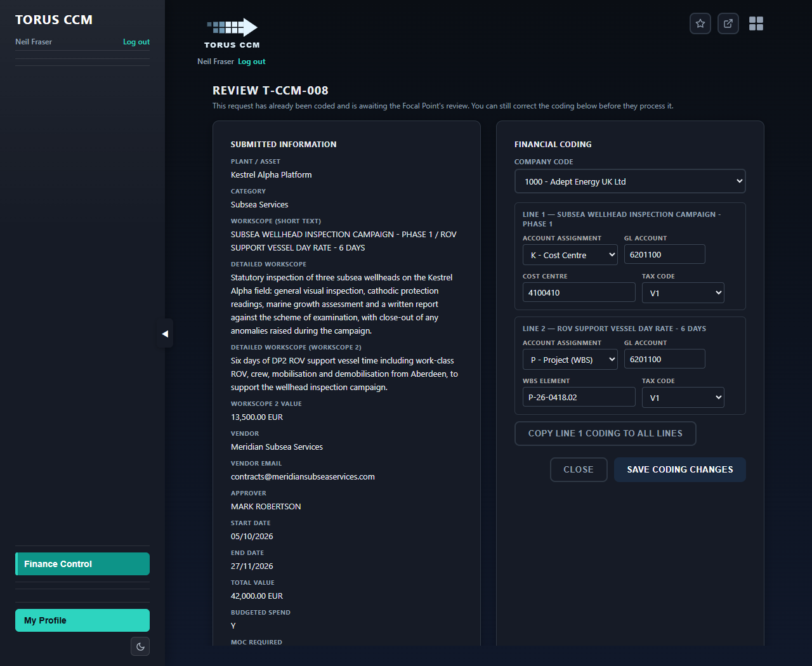This screenshot has height=666, width=812.
Task: Click TORUS CCM sidebar title
Action: pos(54,20)
